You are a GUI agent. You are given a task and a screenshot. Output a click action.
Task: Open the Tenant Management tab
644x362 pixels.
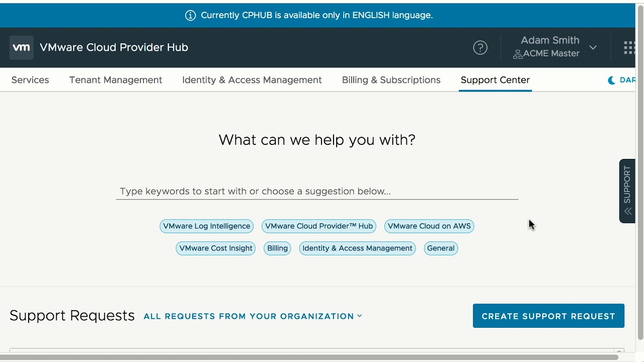(116, 80)
